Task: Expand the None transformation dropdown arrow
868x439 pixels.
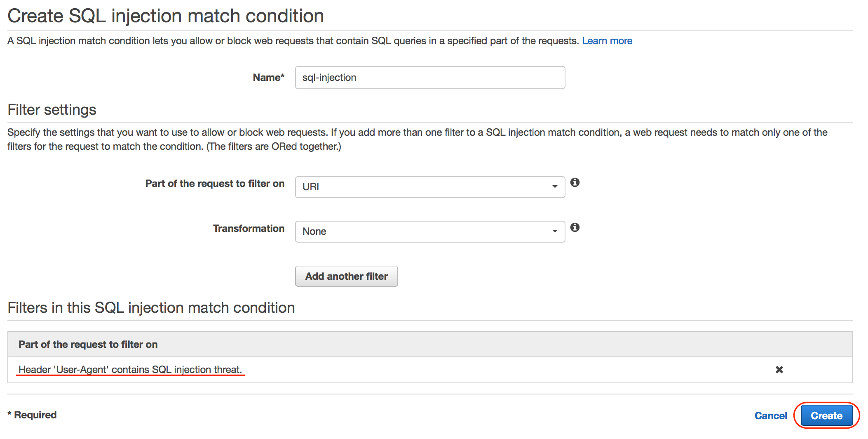Action: click(x=554, y=231)
